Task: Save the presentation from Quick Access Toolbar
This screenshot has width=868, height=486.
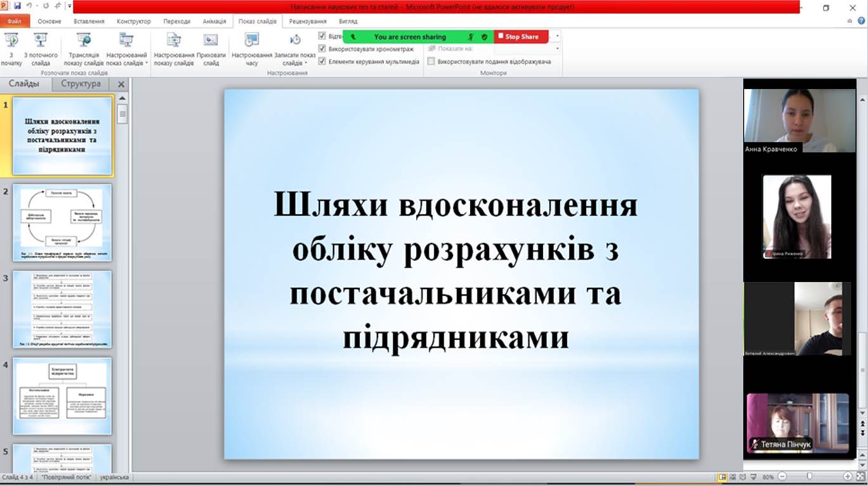Action: point(17,6)
